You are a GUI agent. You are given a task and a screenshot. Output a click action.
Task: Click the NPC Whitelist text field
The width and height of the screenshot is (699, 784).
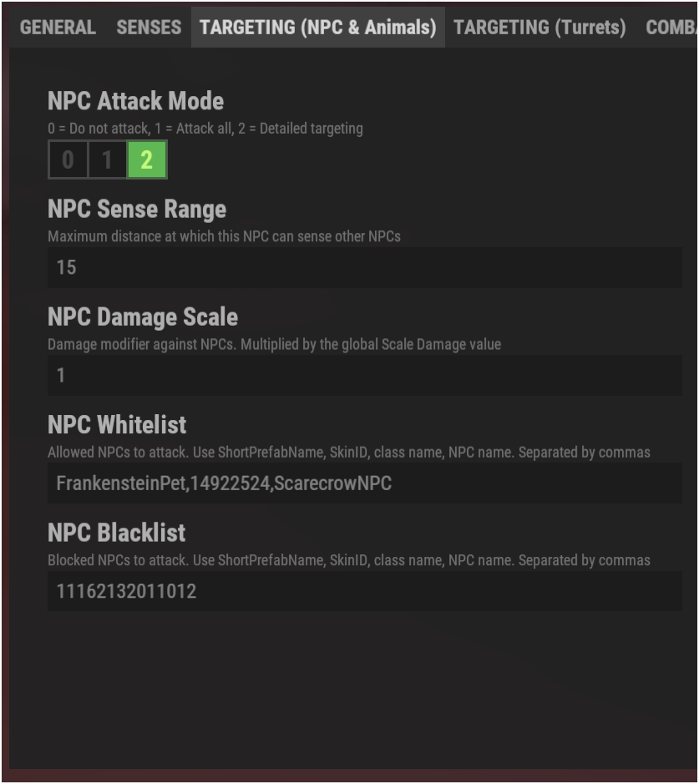(x=365, y=483)
